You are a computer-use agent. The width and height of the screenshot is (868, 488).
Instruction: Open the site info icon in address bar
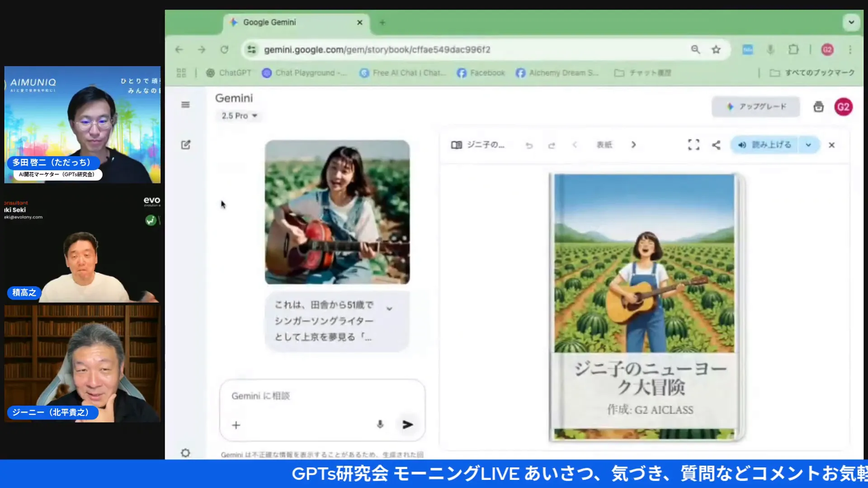[x=251, y=50]
